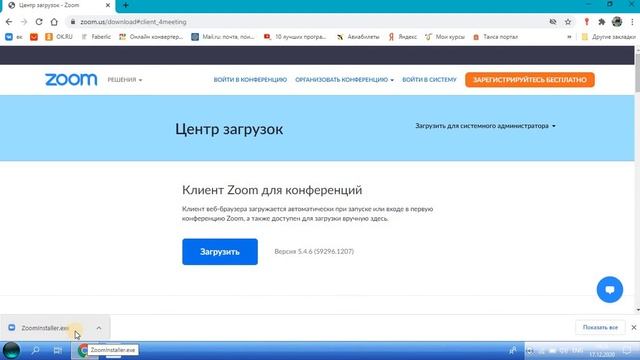Click Версия 5.4.6 version text
This screenshot has height=360, width=640.
(x=314, y=251)
